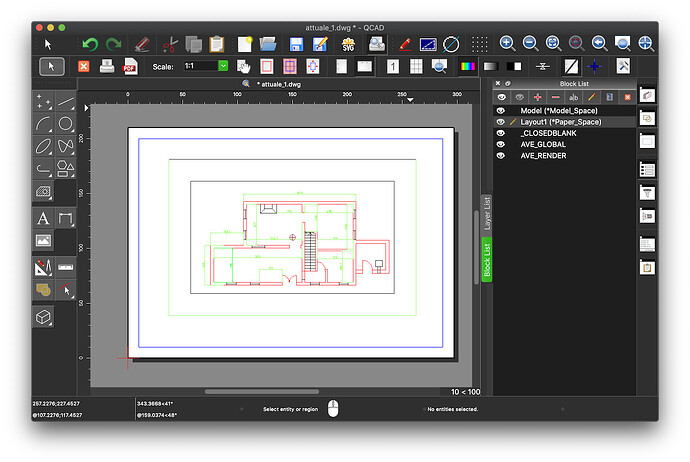Add block with red plus icon
Image resolution: width=690 pixels, height=462 pixels.
click(537, 97)
